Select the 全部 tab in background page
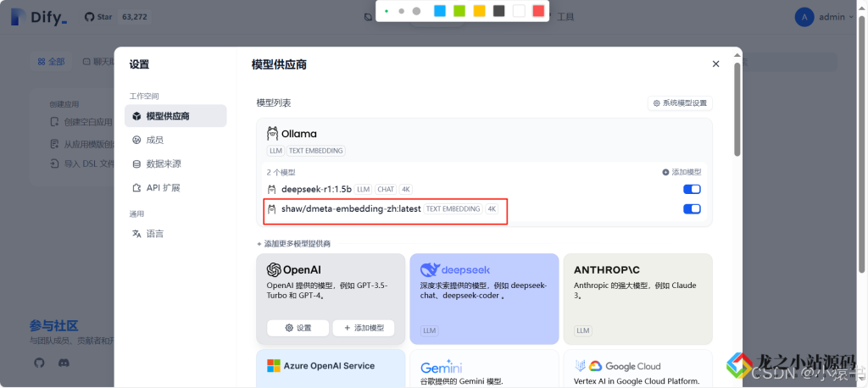This screenshot has height=388, width=868. (51, 62)
